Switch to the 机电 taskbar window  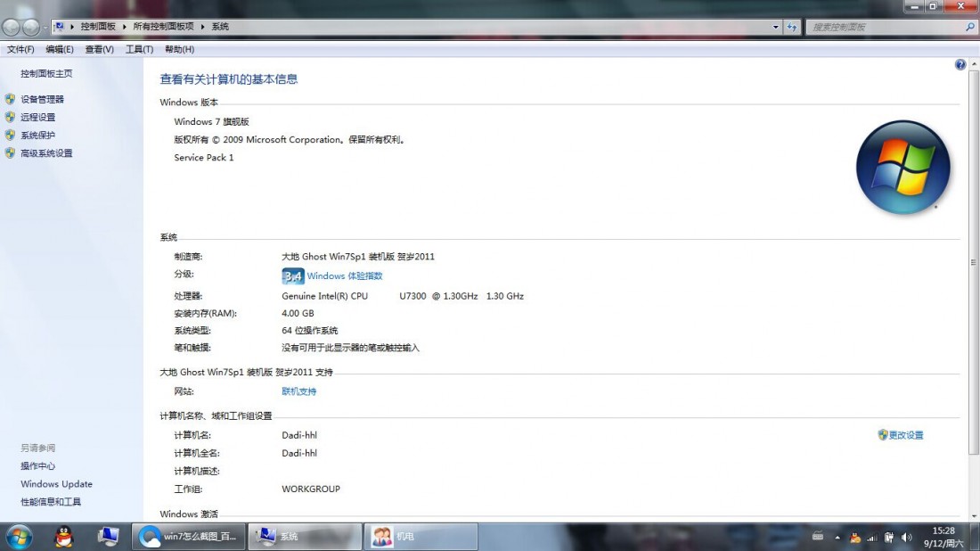tap(421, 537)
